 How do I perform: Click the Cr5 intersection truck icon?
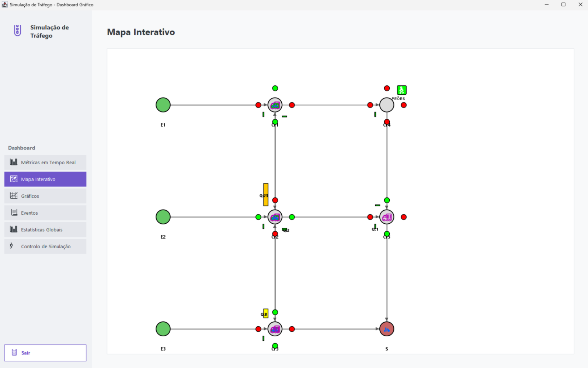[387, 217]
